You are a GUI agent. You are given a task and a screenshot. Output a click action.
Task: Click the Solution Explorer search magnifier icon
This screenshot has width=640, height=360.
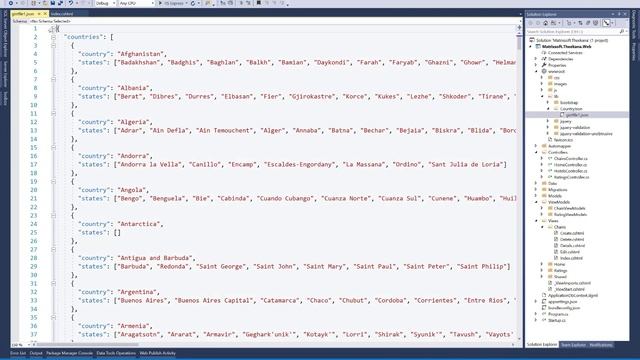coord(622,31)
